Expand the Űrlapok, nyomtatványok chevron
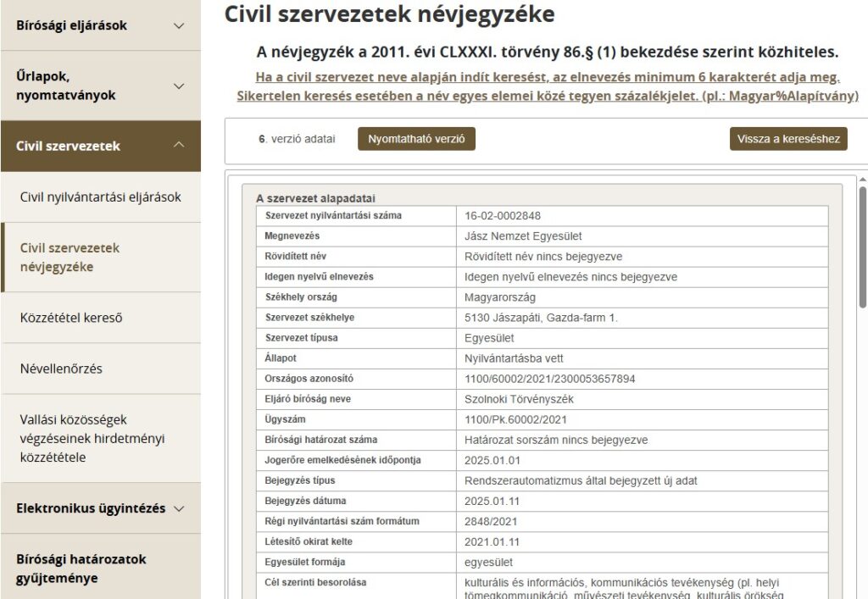868x599 pixels. coord(179,86)
